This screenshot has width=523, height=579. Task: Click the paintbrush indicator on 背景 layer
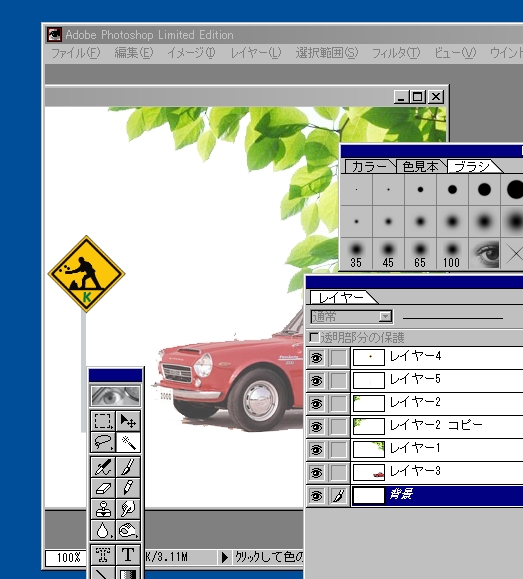(x=338, y=496)
